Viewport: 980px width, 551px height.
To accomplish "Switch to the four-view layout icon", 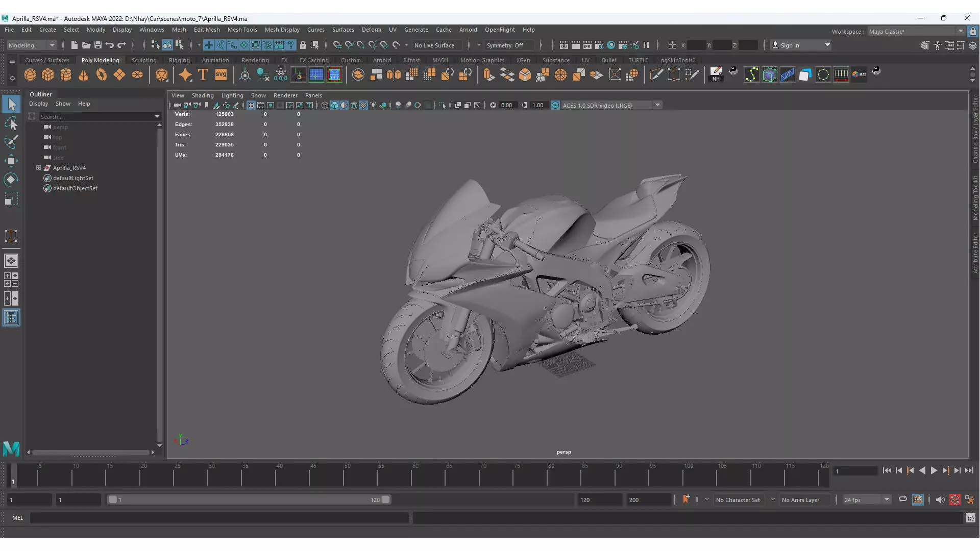I will [x=11, y=280].
